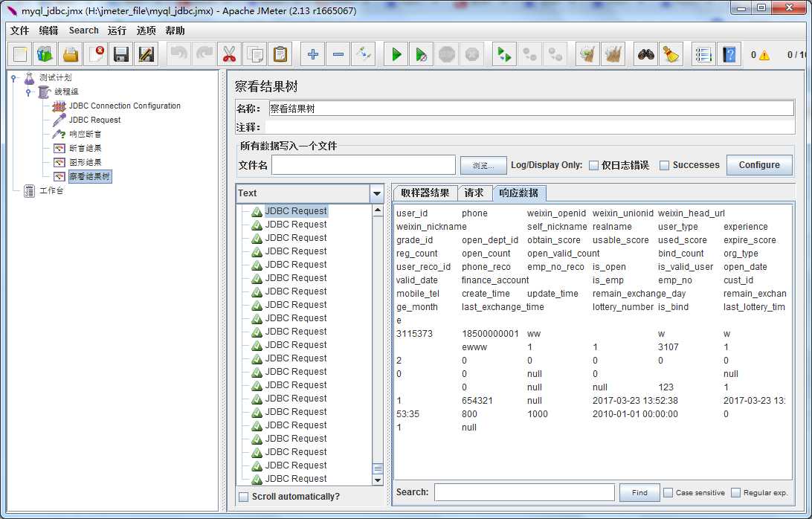The image size is (812, 519).
Task: Select 响应断言 in tree
Action: (x=86, y=134)
